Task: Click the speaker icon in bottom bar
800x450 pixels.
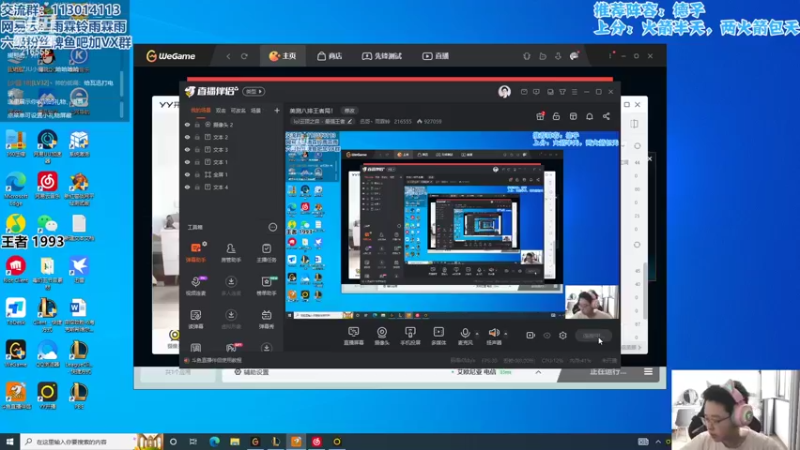Action: click(x=493, y=334)
